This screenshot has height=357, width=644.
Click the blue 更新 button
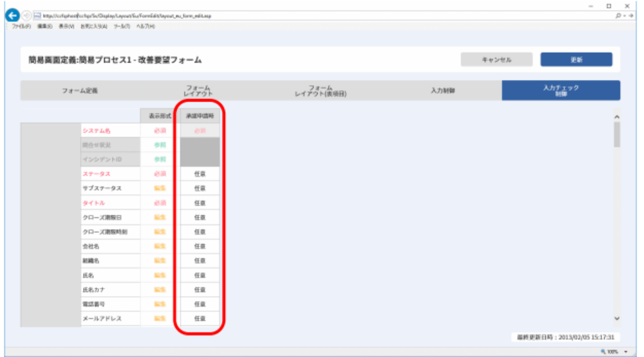tap(576, 59)
